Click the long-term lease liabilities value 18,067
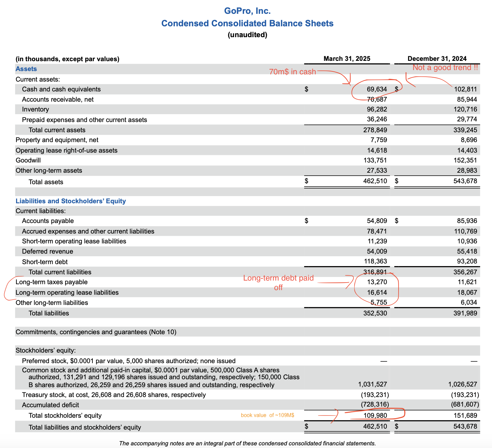The image size is (492, 448). pos(467,292)
